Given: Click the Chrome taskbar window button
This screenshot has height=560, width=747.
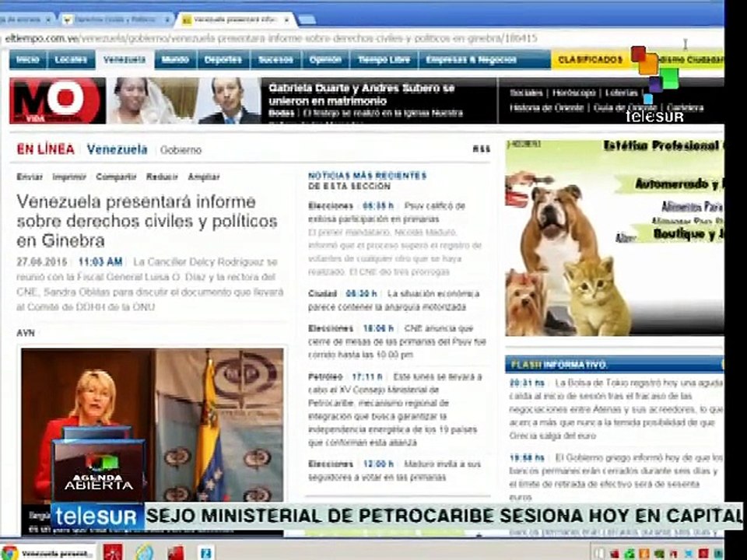Looking at the screenshot, I should click(x=47, y=553).
